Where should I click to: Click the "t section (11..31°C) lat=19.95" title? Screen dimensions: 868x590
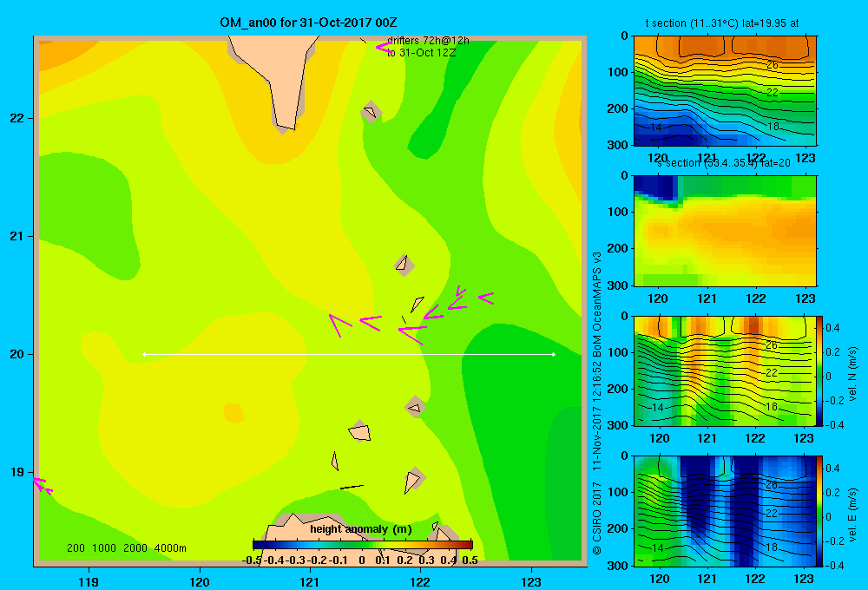tap(722, 23)
